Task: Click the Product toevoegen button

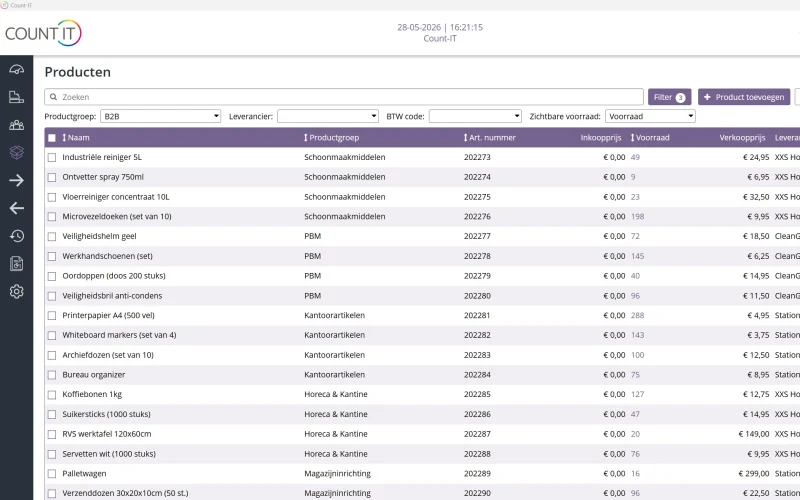Action: pyautogui.click(x=744, y=97)
